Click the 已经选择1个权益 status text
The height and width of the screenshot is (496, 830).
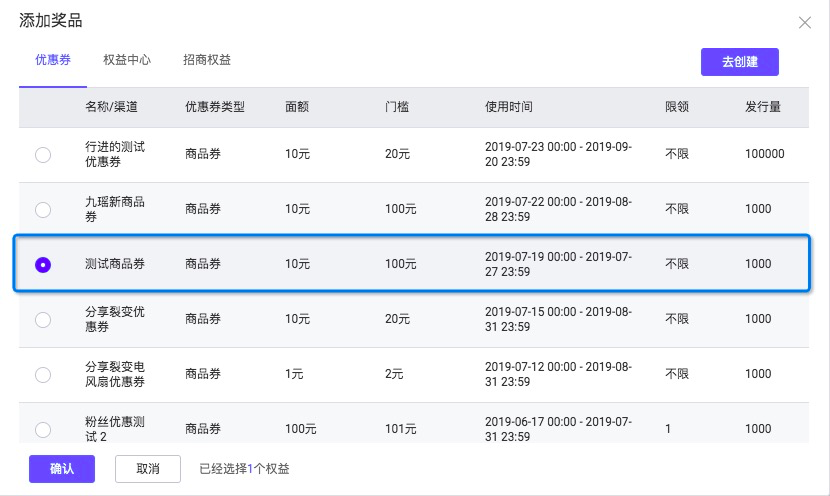[x=245, y=469]
